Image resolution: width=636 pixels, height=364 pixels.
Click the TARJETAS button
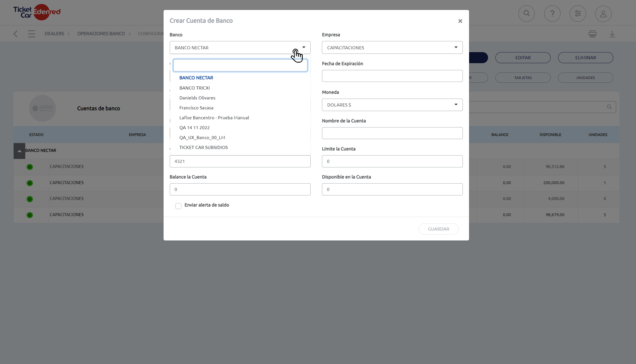point(523,78)
